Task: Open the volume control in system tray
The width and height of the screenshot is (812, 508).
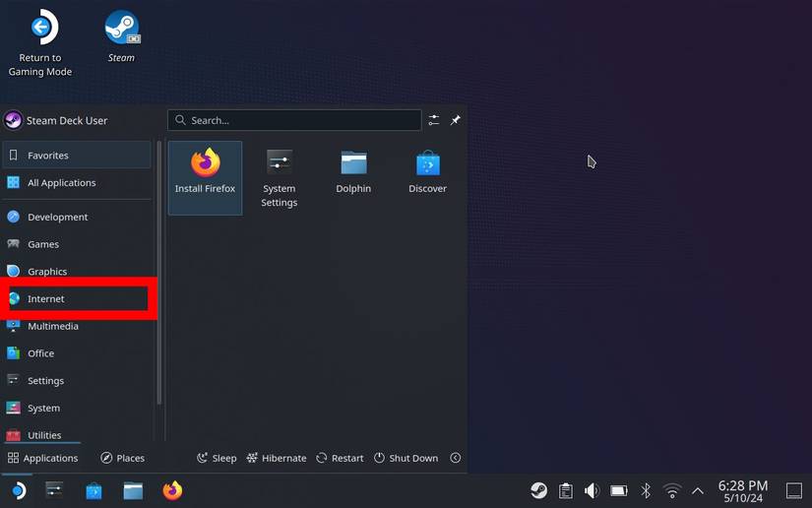Action: click(592, 490)
